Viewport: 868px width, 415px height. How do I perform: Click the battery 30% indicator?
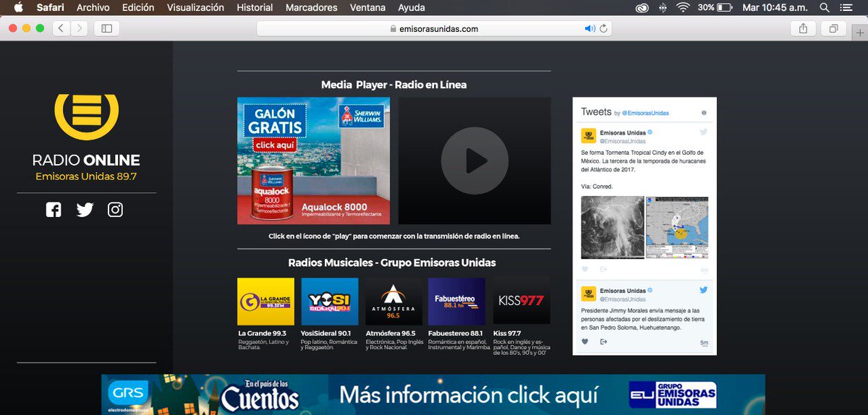715,7
